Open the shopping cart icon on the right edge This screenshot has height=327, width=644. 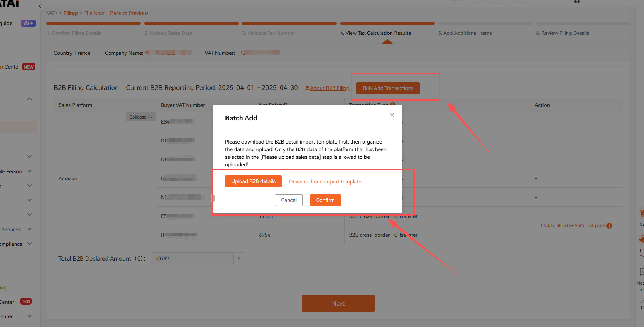point(642,213)
